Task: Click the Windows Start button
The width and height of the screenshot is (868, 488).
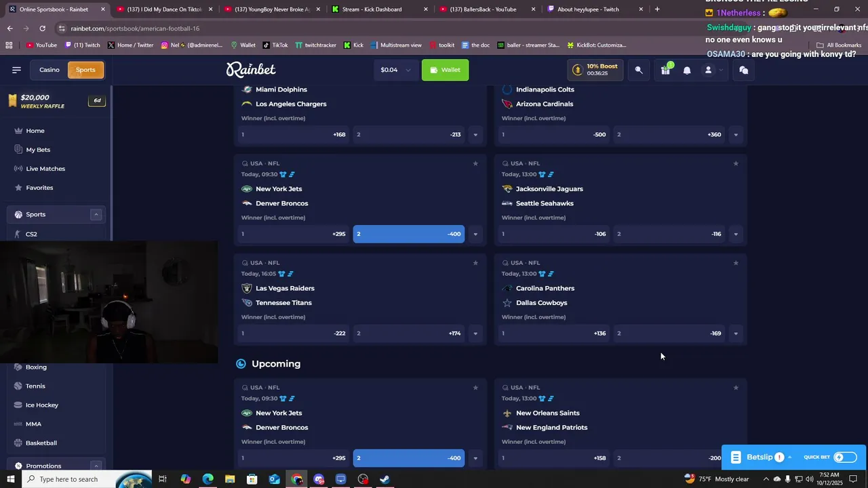Action: (10, 479)
